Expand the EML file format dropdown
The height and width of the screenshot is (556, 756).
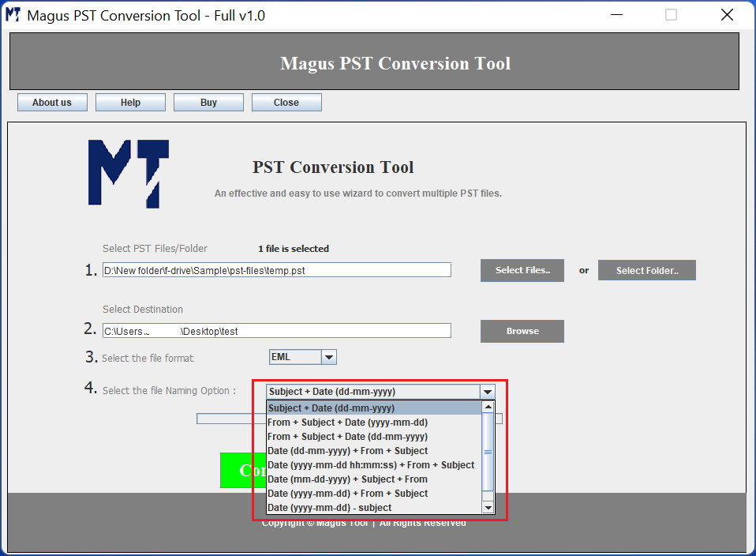[329, 358]
